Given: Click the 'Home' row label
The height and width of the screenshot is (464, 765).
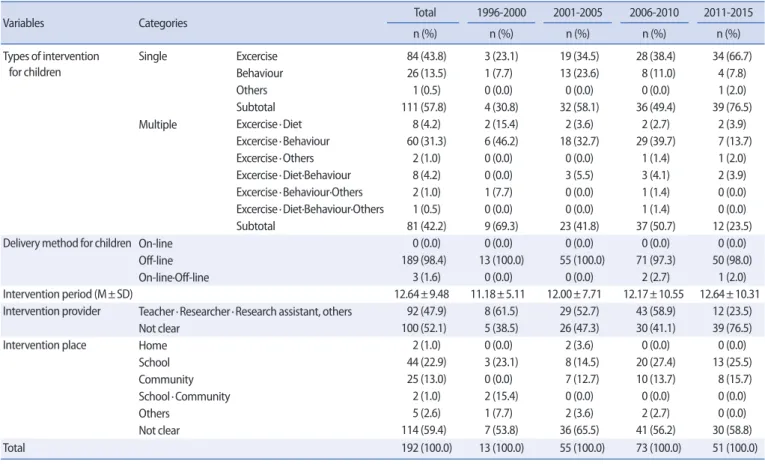Looking at the screenshot, I should click(x=153, y=345).
